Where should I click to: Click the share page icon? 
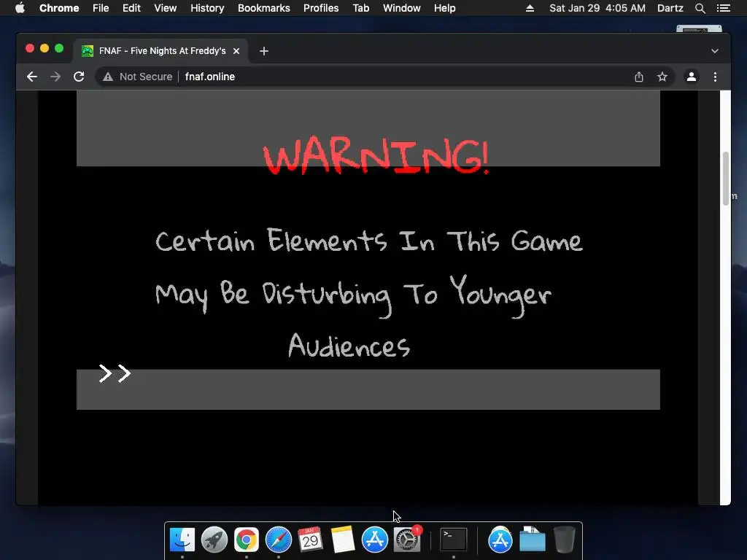639,77
